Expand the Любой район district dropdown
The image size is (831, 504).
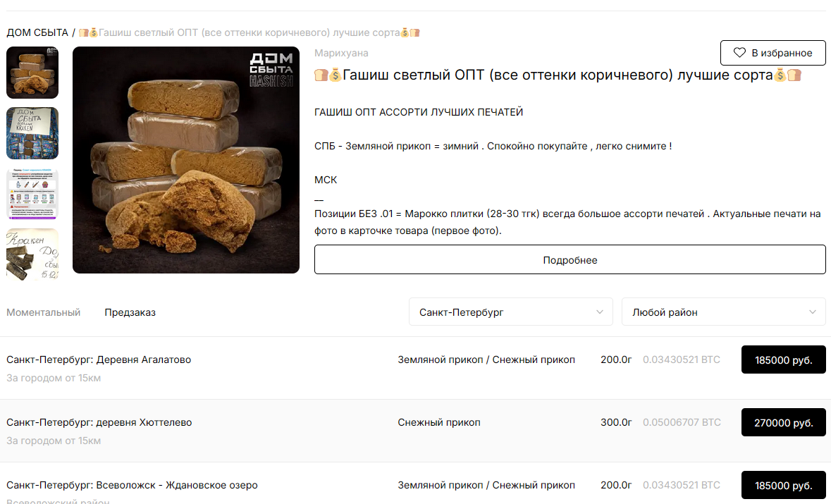(723, 312)
